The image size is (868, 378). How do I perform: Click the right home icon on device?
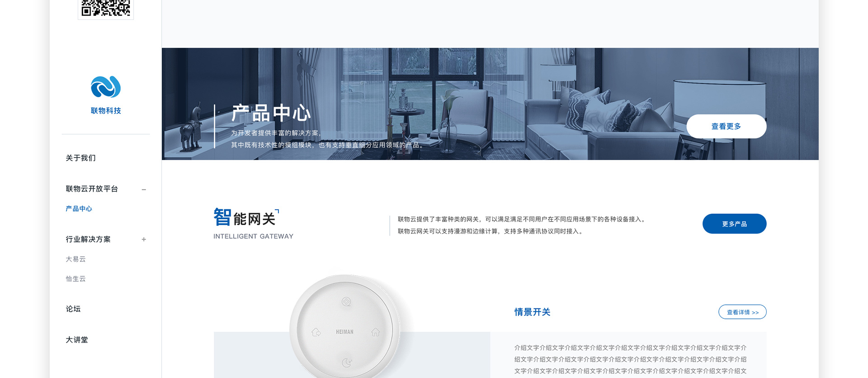tap(375, 332)
